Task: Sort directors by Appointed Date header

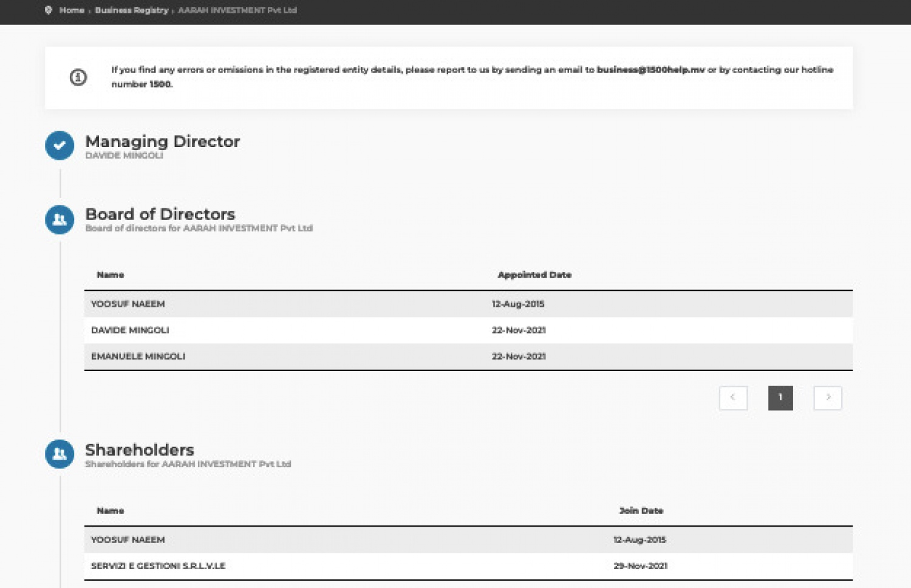Action: point(534,275)
